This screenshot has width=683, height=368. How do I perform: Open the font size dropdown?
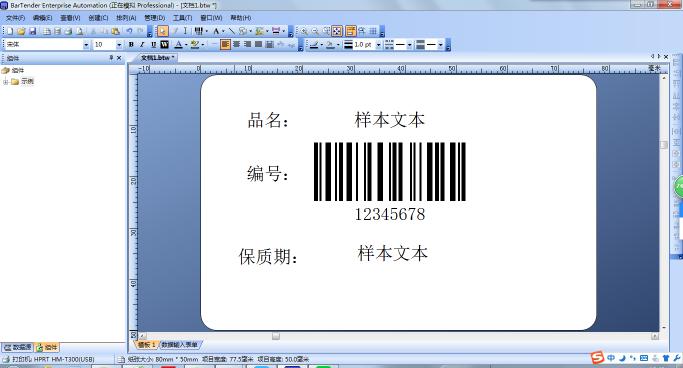coord(119,45)
